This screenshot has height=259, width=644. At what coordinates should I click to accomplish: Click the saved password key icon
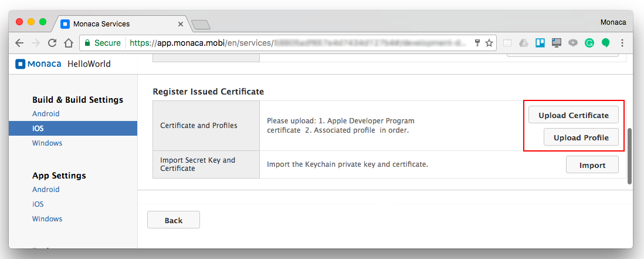point(477,43)
